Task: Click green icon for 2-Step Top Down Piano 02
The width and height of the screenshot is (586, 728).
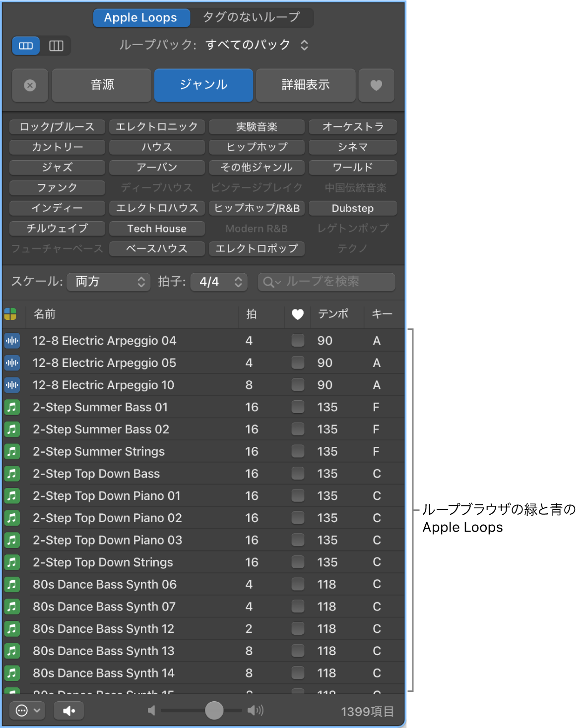Action: click(x=12, y=518)
